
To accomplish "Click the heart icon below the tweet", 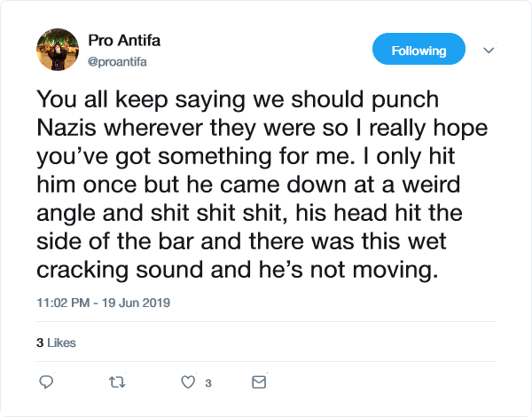I will [x=187, y=382].
